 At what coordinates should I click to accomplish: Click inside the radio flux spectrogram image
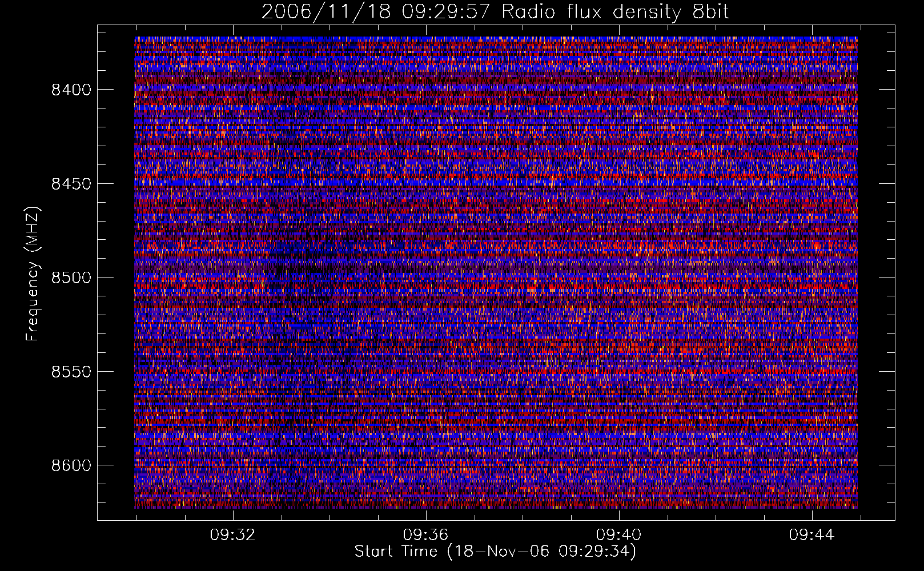click(x=496, y=272)
